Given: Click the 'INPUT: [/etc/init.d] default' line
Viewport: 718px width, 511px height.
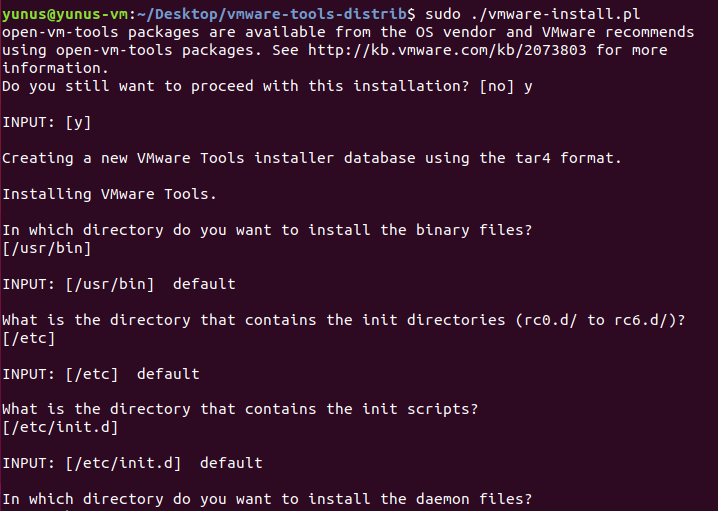Looking at the screenshot, I should coord(132,464).
